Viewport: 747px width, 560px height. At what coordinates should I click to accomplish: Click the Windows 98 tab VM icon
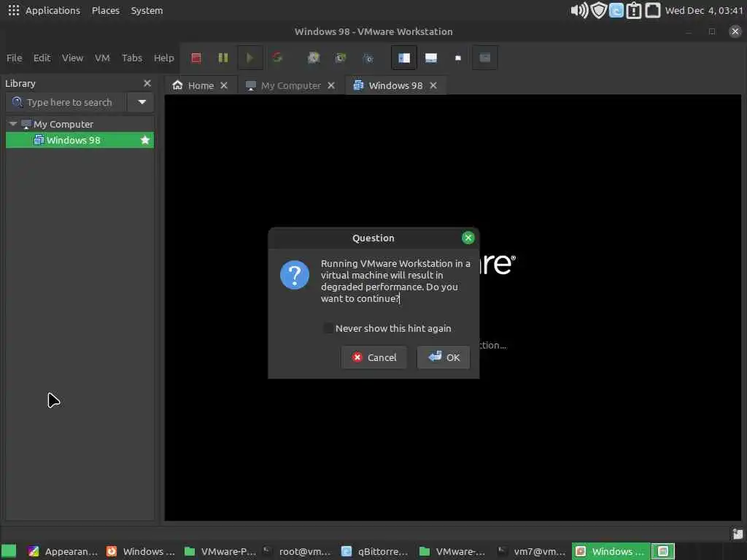(358, 85)
